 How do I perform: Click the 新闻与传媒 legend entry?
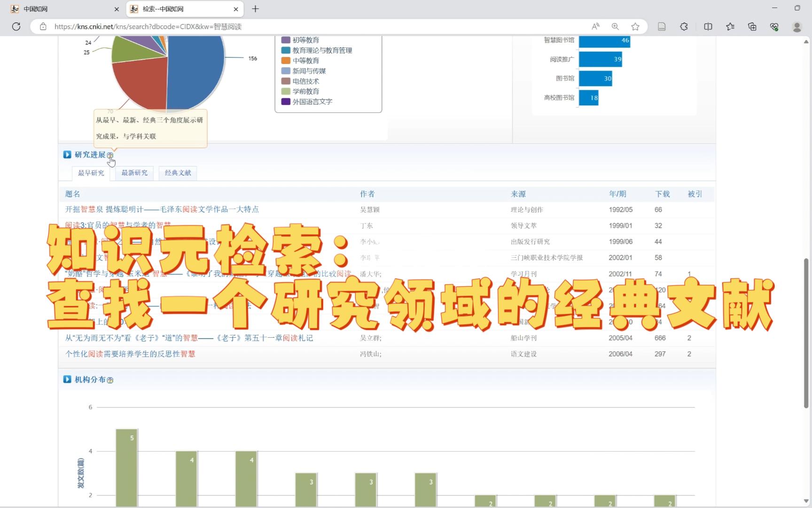304,71
